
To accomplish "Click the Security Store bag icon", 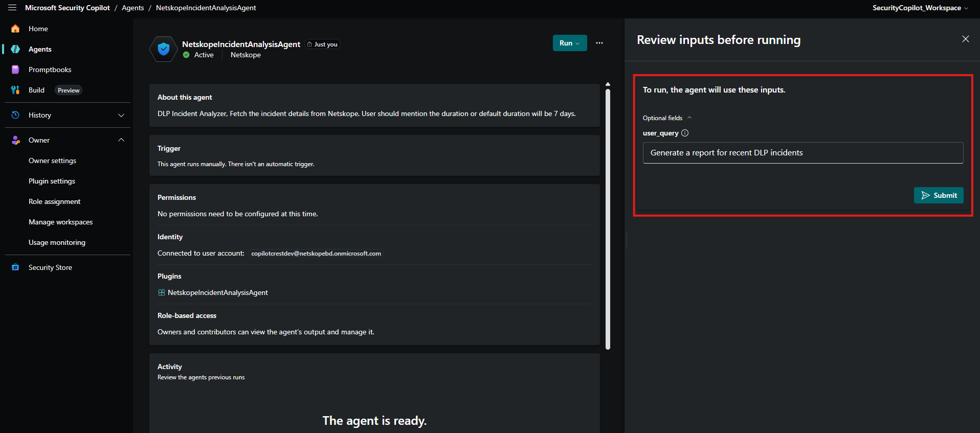I will (15, 267).
